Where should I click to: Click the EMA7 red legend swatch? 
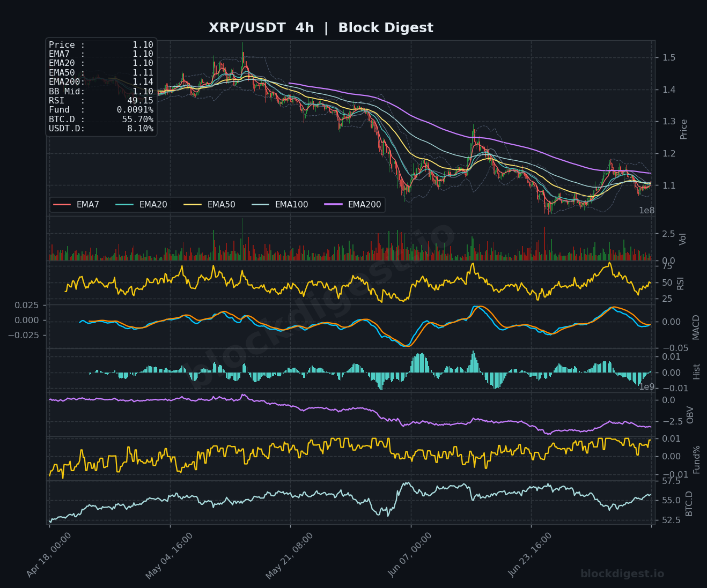[62, 205]
